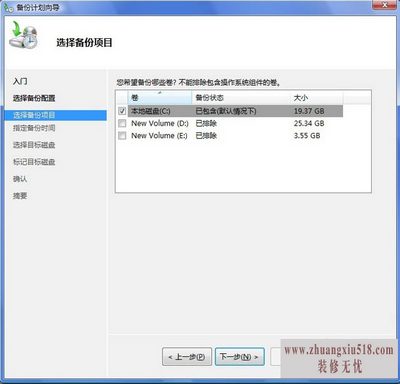This screenshot has width=400, height=384.
Task: Select the 标记目标磁盘 wizard step
Action: pyautogui.click(x=34, y=162)
